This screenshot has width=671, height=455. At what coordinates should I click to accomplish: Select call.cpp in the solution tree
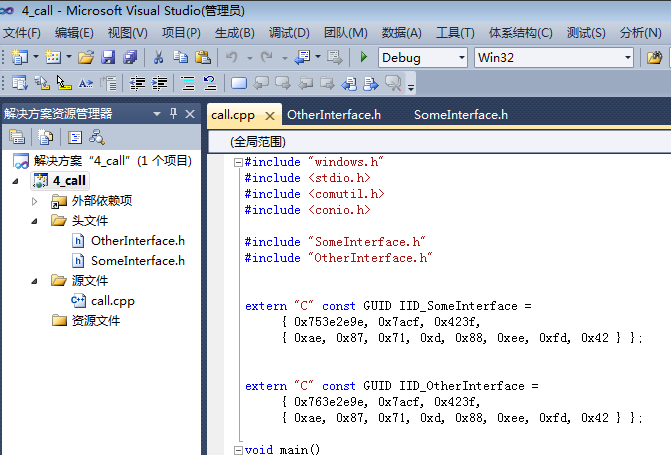(113, 301)
